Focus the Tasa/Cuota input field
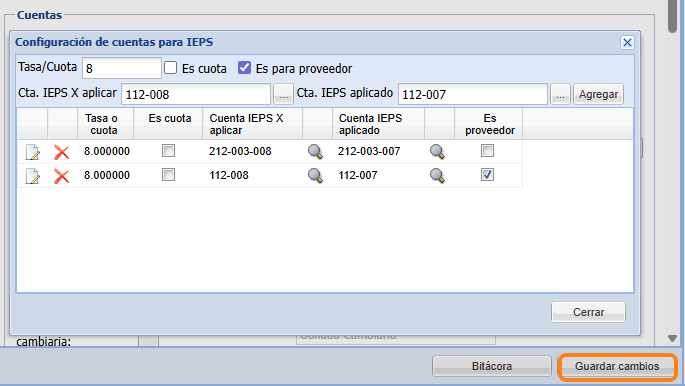Screen dimensions: 685x386 tap(122, 68)
